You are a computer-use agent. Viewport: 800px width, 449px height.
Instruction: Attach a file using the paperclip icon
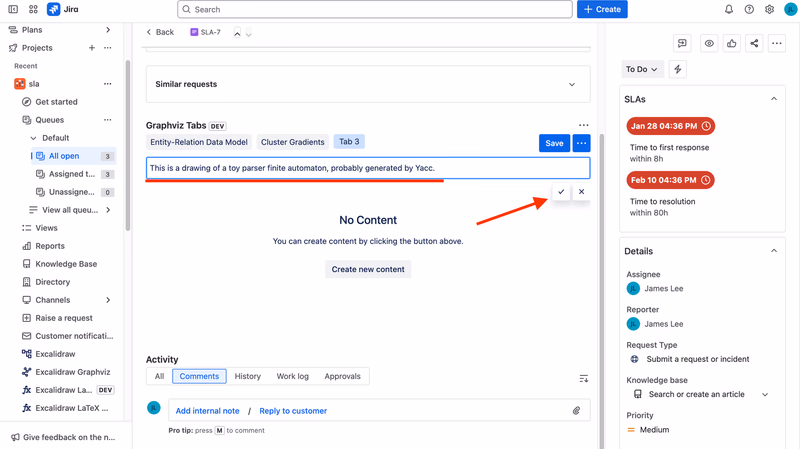point(577,411)
